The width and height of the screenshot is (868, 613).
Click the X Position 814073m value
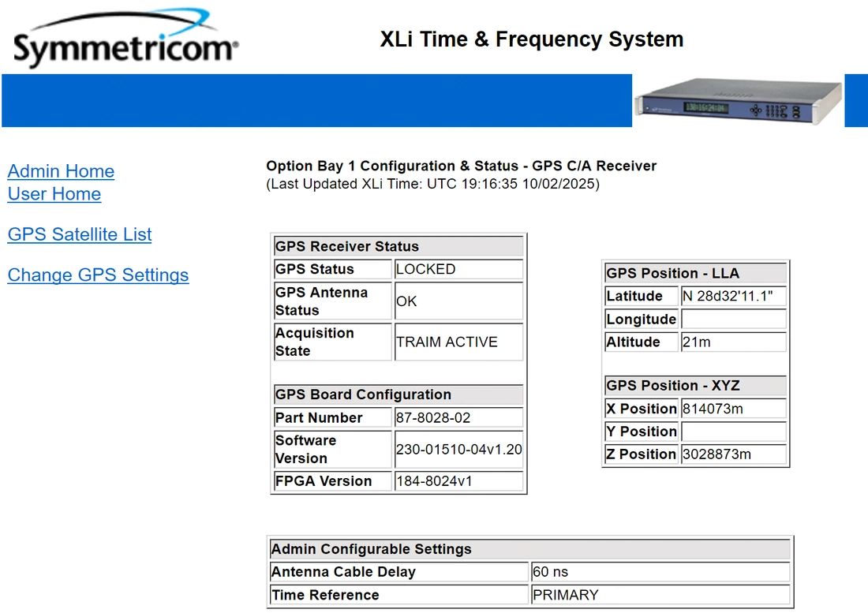click(713, 409)
